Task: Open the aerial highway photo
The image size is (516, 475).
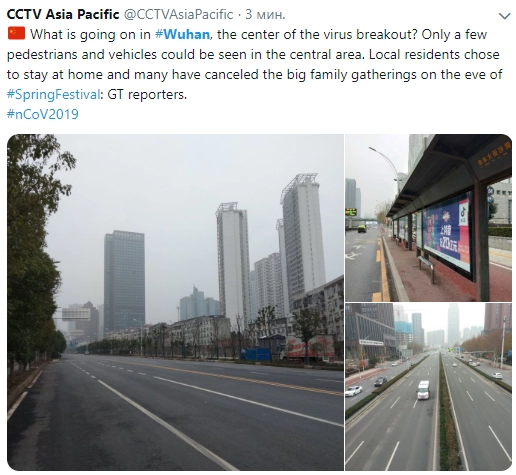Action: (x=428, y=387)
